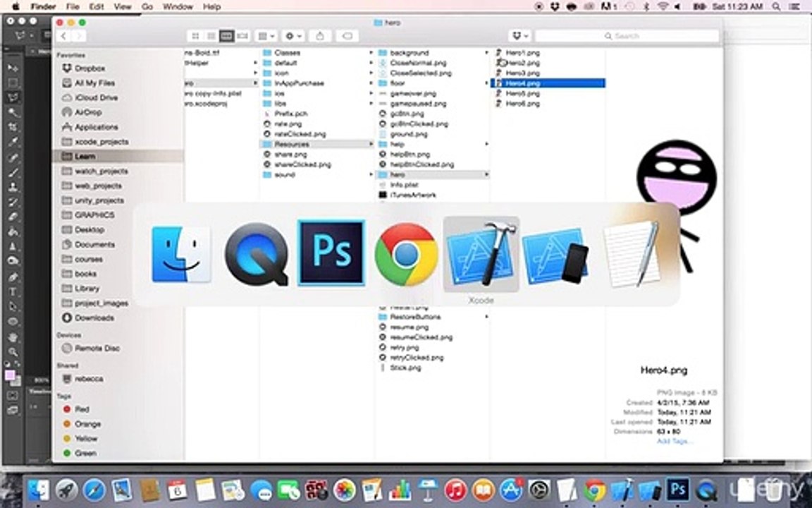The image size is (812, 508).
Task: Open App Store from the Dock
Action: click(x=512, y=490)
